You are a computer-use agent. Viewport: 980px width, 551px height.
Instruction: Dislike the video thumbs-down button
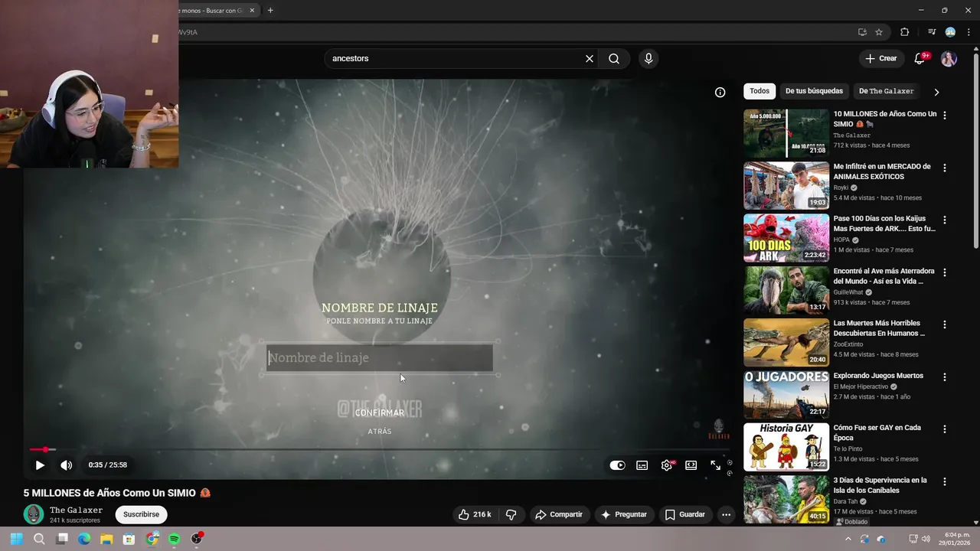511,514
